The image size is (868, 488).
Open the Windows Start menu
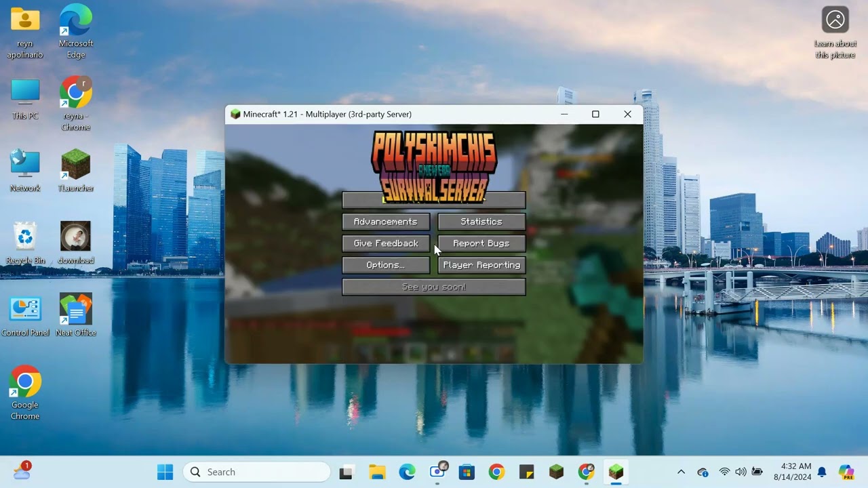point(165,472)
